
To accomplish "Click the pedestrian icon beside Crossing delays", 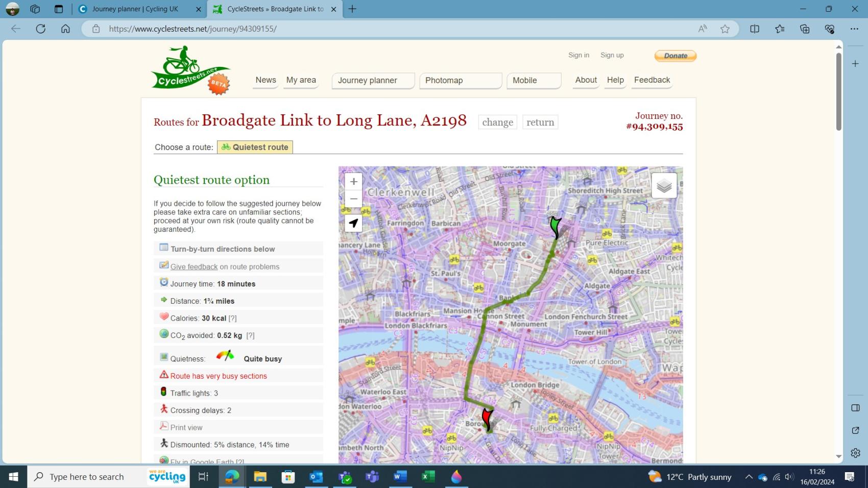I will click(163, 409).
